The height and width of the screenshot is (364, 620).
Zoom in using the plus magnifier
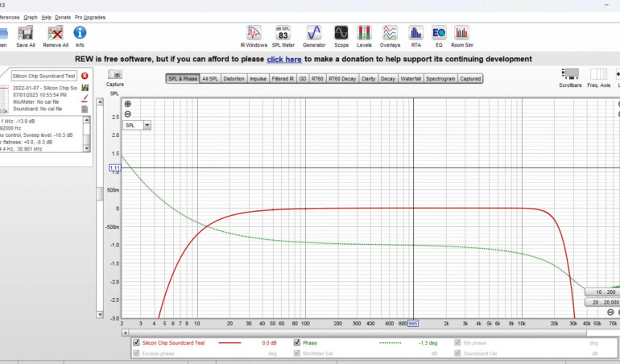127,105
